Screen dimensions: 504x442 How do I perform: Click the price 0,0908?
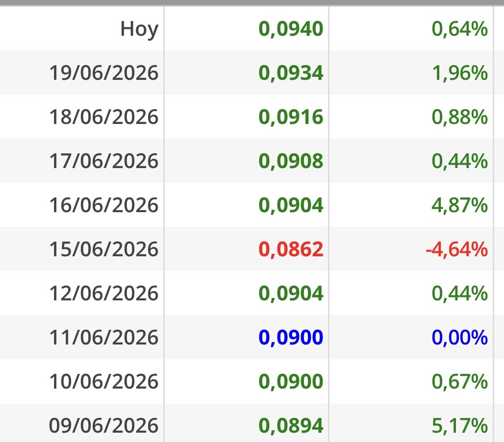coord(291,161)
